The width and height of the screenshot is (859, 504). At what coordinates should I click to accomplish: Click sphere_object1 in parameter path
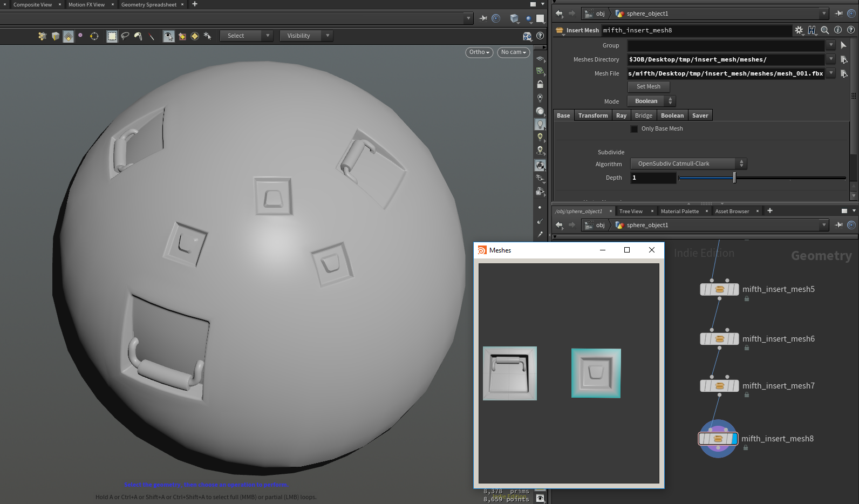(647, 13)
